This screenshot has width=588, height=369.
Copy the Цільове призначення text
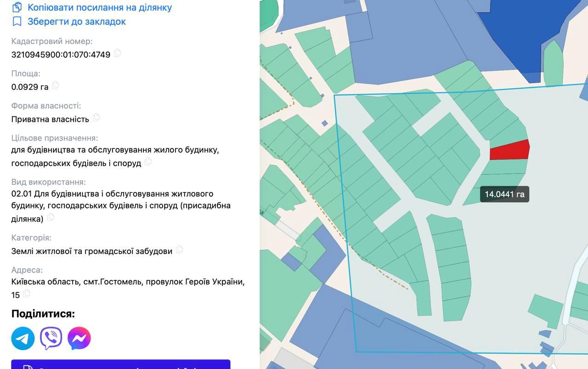pyautogui.click(x=148, y=161)
